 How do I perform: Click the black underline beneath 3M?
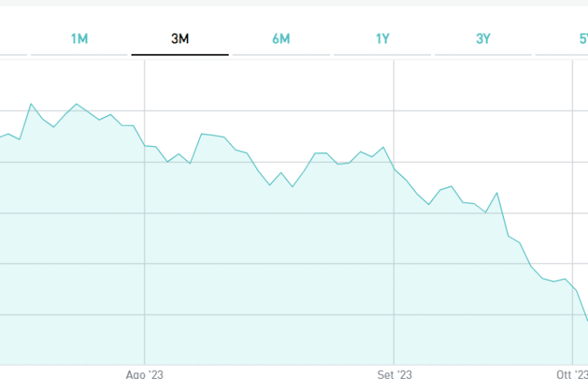pos(180,55)
